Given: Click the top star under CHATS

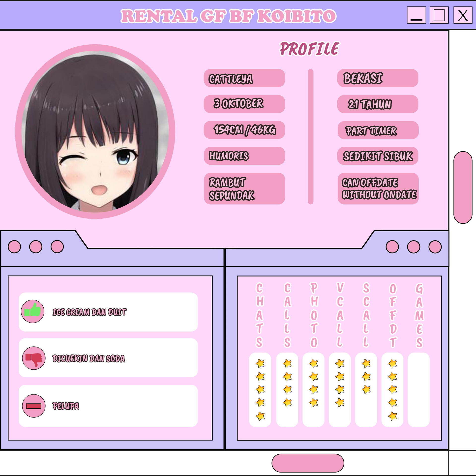Looking at the screenshot, I should pos(260,363).
